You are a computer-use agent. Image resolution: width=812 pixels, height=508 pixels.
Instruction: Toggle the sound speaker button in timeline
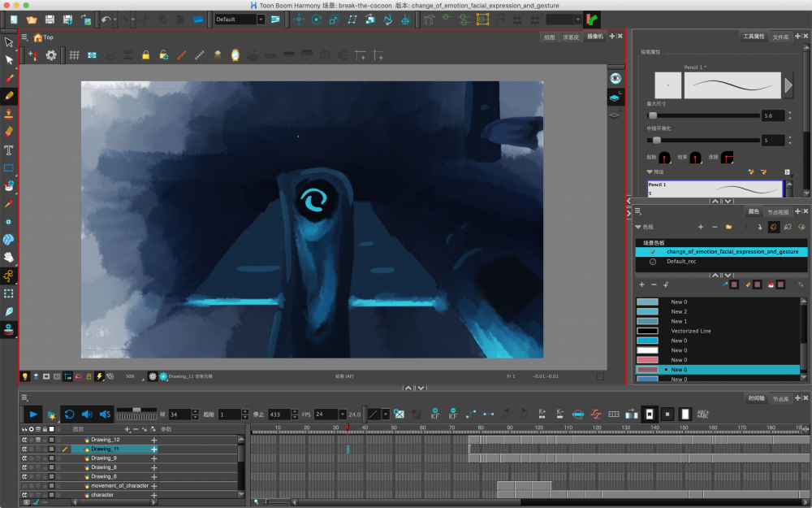pos(87,415)
